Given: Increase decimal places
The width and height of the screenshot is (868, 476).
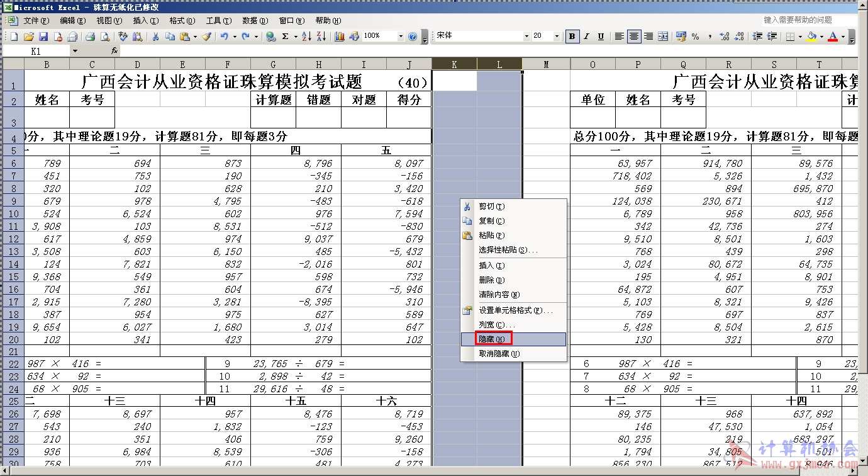Looking at the screenshot, I should point(725,37).
